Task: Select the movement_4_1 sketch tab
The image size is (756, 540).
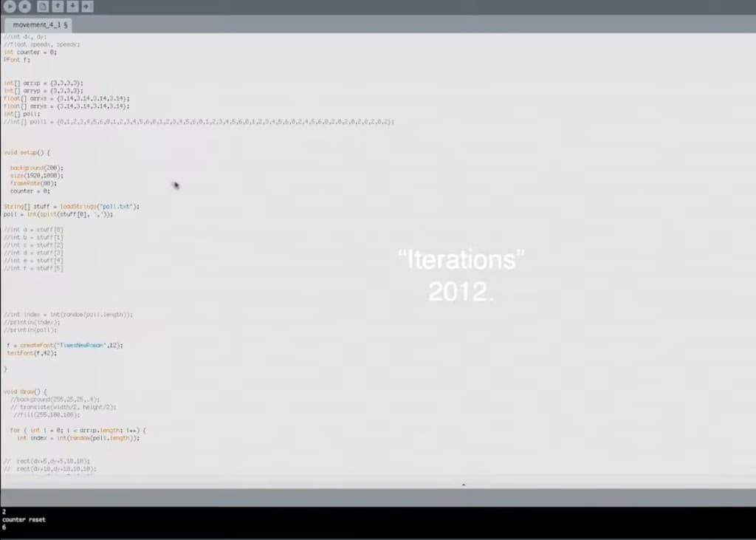Action: pos(38,24)
